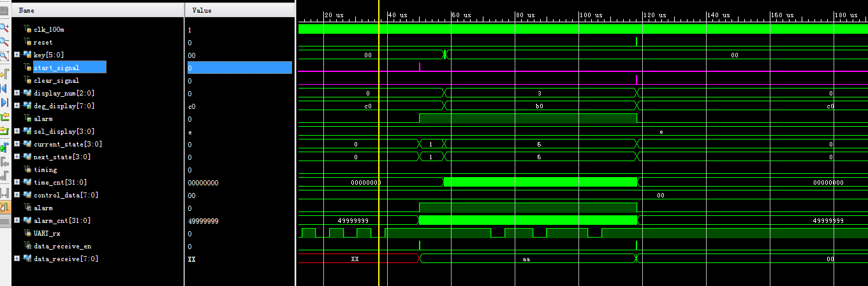Toggle the highlighted Snap to Transition icon
This screenshot has width=868, height=286.
point(4,207)
